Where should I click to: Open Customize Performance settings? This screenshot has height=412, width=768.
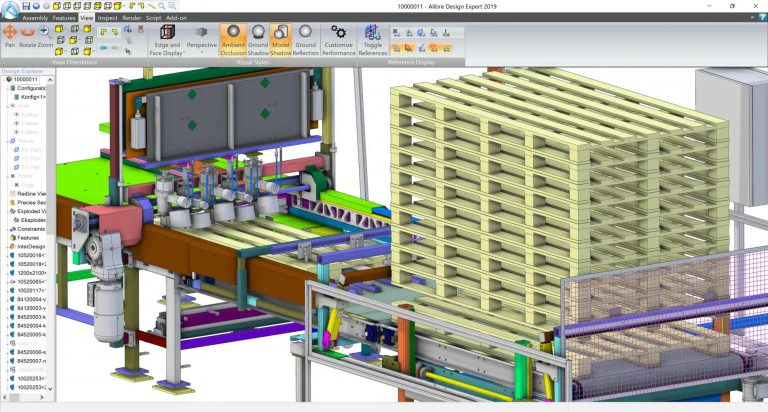pos(338,40)
